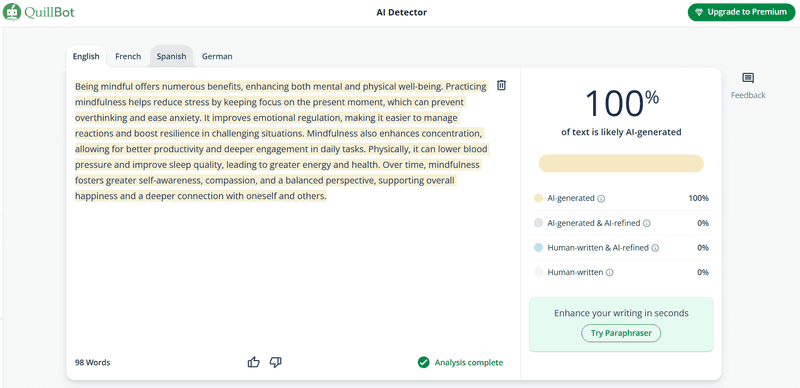Click the thumbs down icon
The width and height of the screenshot is (800, 388).
tap(276, 362)
